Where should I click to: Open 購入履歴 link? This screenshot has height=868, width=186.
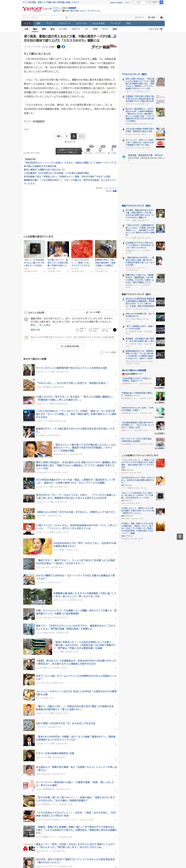tap(152, 17)
